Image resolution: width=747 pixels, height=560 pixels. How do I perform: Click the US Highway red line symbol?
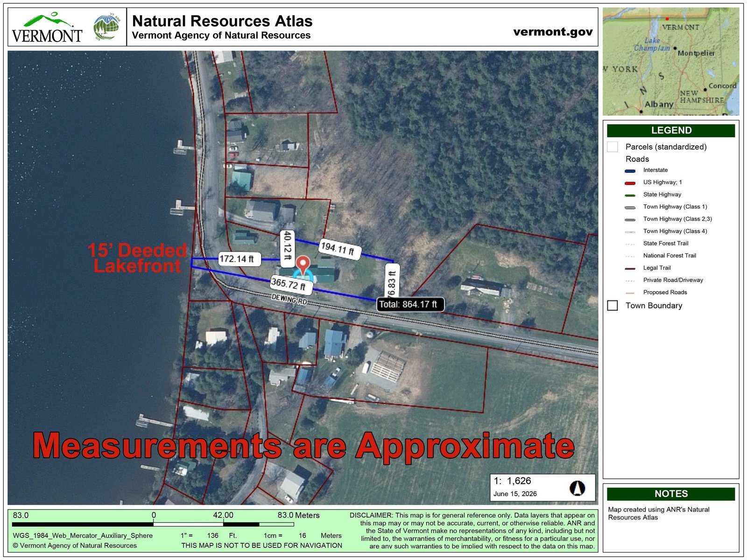630,183
